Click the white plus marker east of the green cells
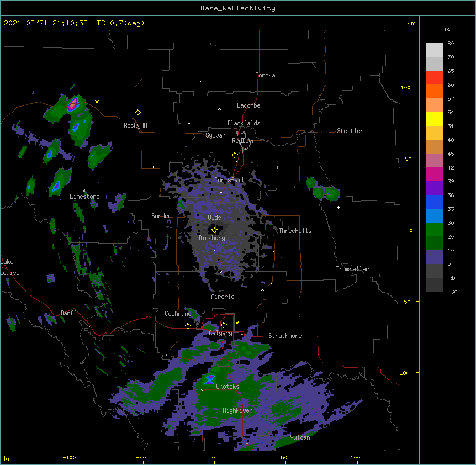Viewport: 476px width, 465px height. pos(338,207)
